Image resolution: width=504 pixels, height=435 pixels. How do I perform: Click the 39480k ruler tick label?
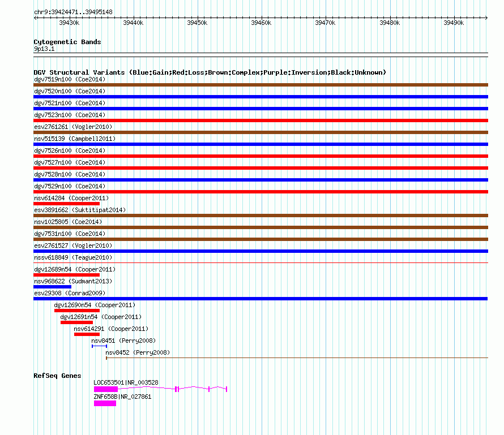[x=390, y=23]
